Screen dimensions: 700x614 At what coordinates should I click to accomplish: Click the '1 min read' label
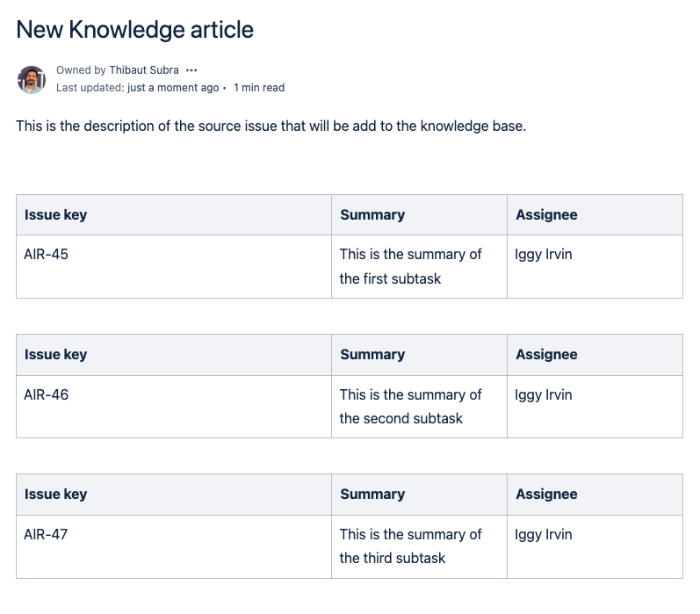point(259,88)
